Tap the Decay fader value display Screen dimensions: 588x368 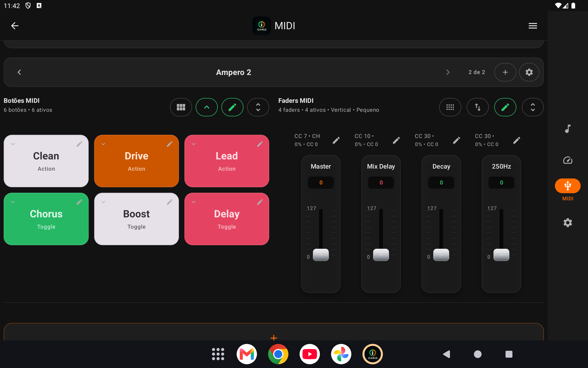441,183
